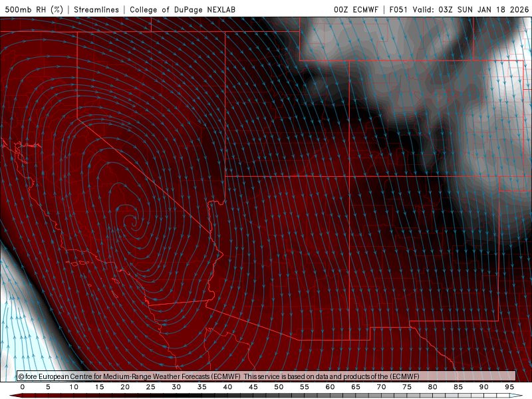Click the '25' value on the color scale

coord(151,387)
